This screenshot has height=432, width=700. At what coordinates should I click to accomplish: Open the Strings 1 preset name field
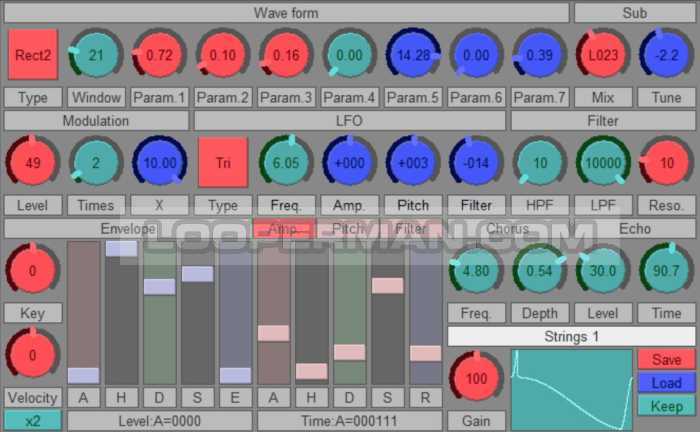[x=568, y=337]
